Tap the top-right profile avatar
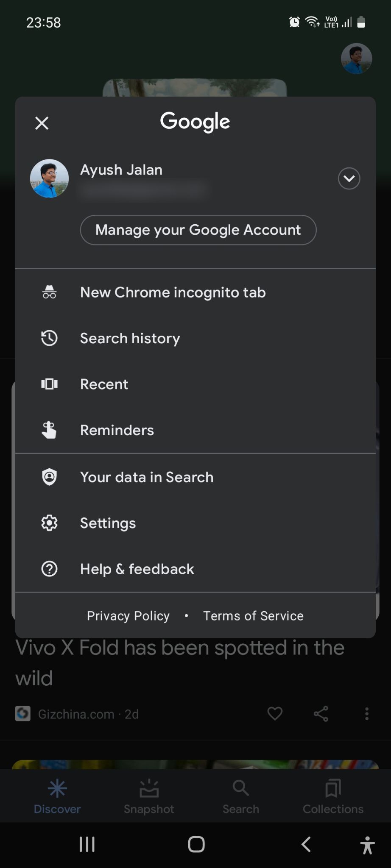391x868 pixels. click(356, 58)
